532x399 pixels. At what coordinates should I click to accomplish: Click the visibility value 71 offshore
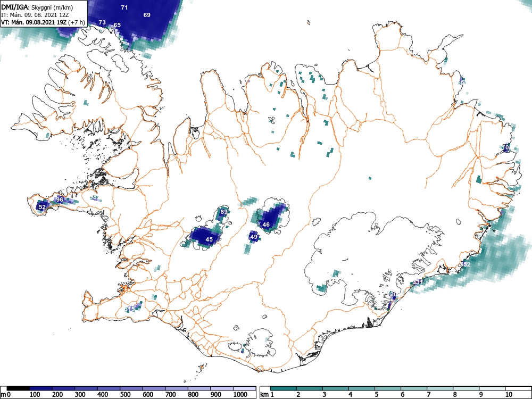pos(124,7)
